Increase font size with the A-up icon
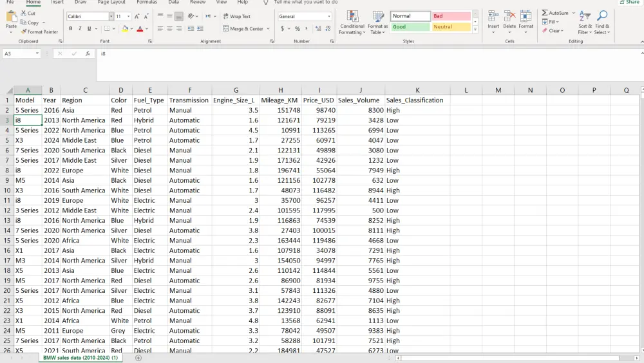This screenshot has height=363, width=644. 137,17
